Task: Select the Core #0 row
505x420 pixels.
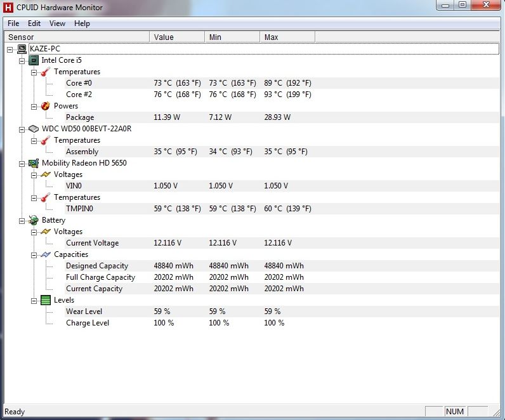Action: pyautogui.click(x=282, y=83)
